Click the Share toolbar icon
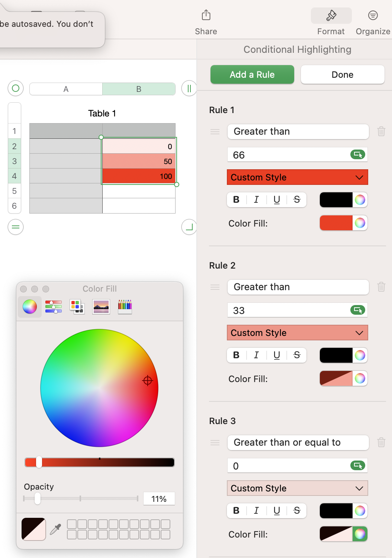392x558 pixels. point(206,16)
